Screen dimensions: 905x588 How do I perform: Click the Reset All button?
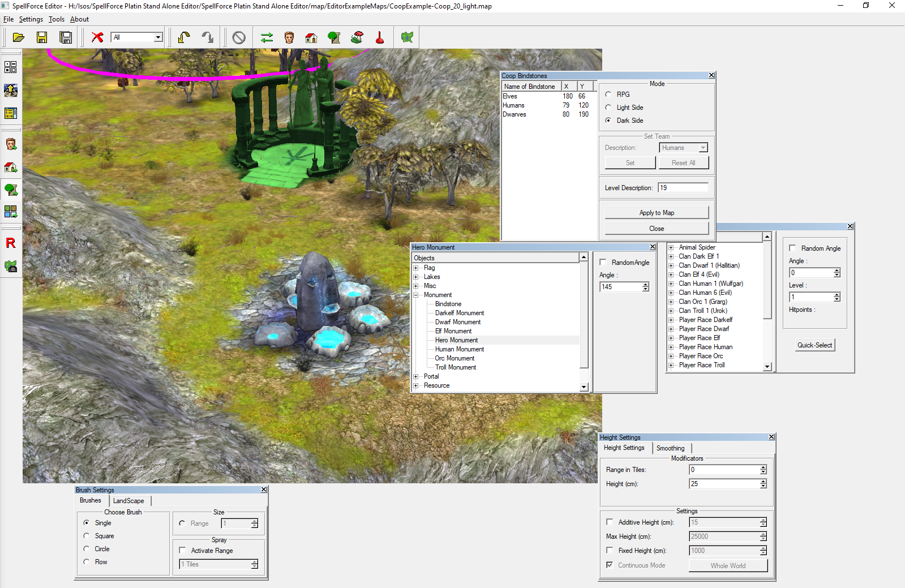[683, 163]
